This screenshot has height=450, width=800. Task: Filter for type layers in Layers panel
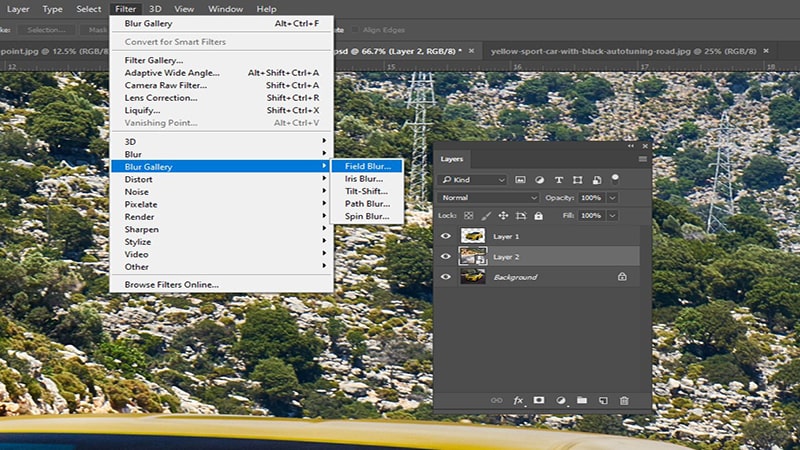coord(559,180)
